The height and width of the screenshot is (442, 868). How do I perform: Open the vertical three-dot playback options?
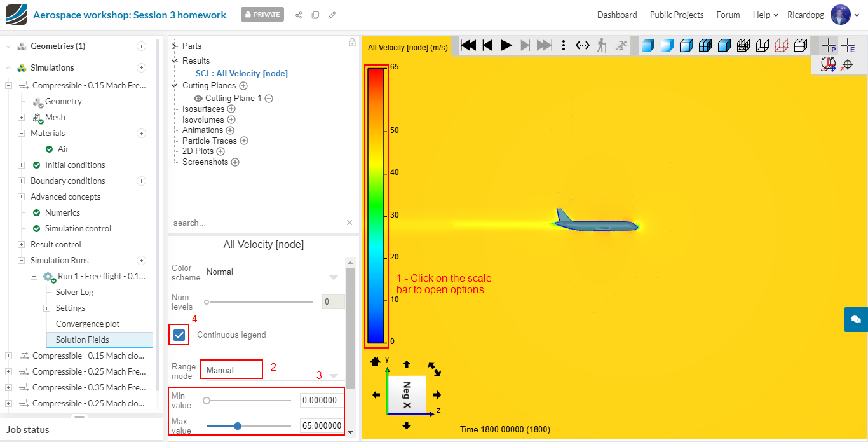pyautogui.click(x=563, y=45)
